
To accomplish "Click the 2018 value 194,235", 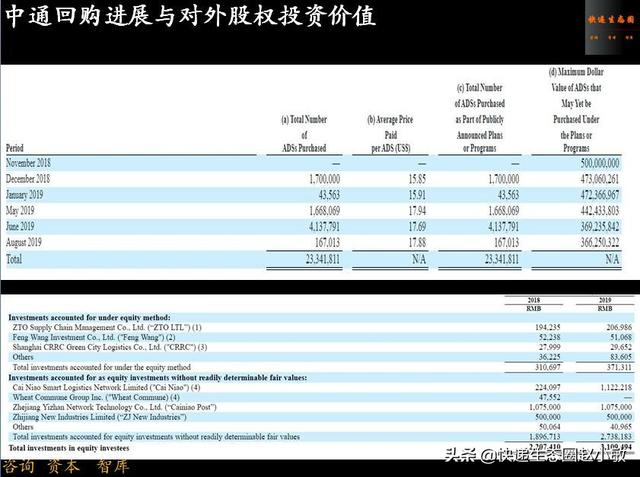I will click(548, 327).
